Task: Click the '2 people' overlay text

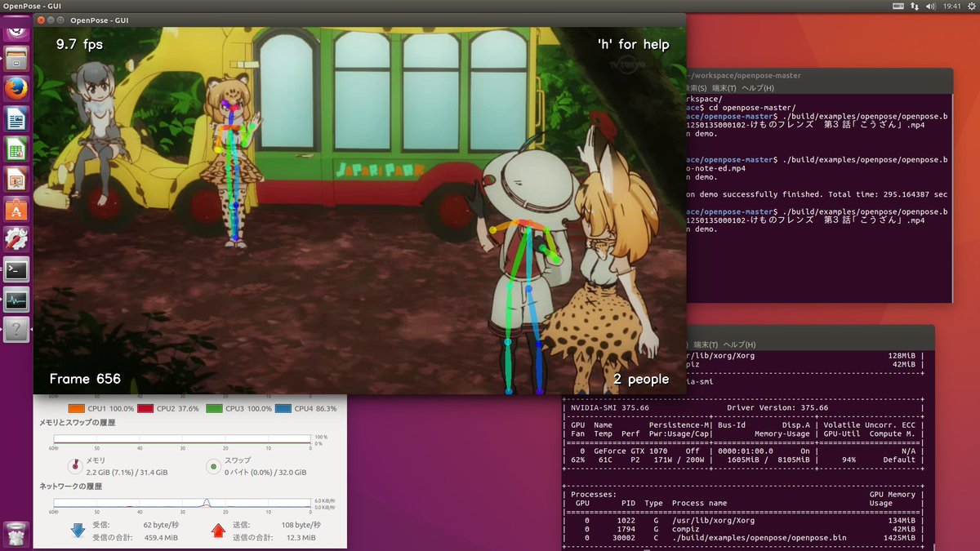Action: [641, 379]
